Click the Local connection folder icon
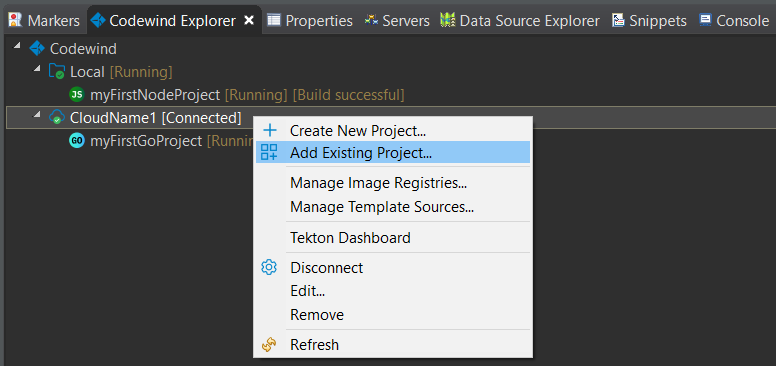This screenshot has height=366, width=776. coord(57,72)
